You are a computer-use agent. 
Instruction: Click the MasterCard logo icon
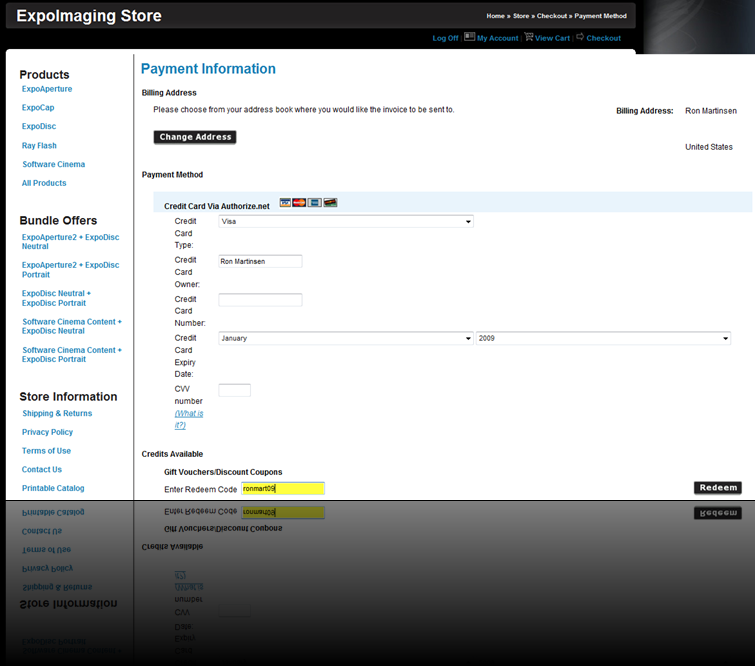299,203
